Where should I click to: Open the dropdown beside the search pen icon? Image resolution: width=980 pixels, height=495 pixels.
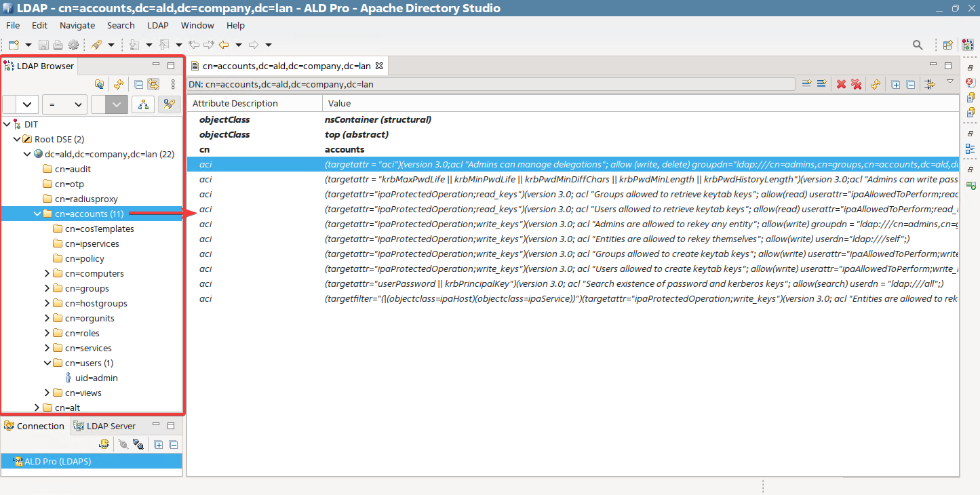click(111, 45)
